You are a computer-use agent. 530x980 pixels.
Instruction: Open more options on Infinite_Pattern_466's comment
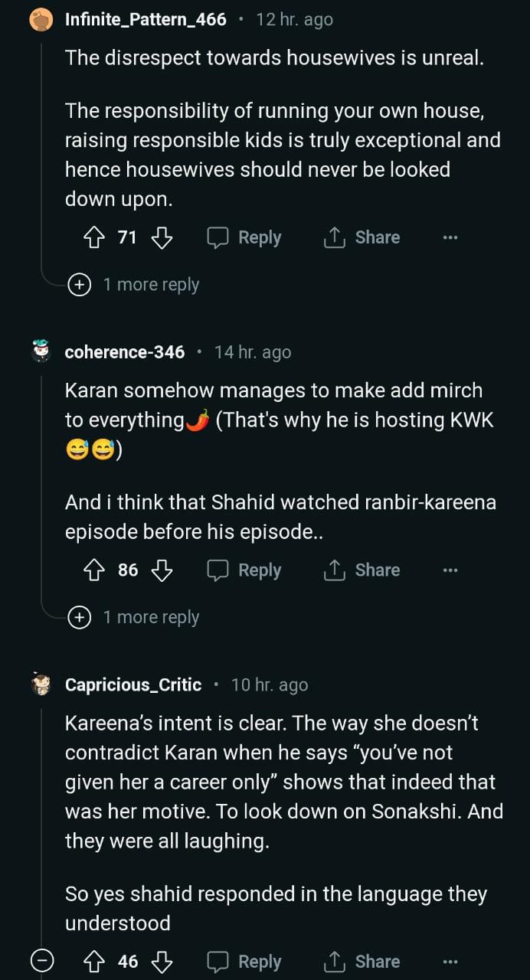pos(450,238)
